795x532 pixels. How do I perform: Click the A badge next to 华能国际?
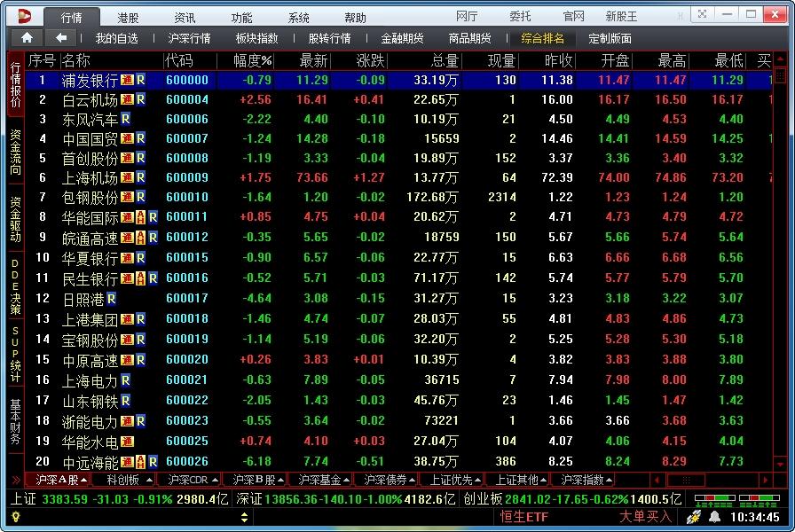click(140, 217)
